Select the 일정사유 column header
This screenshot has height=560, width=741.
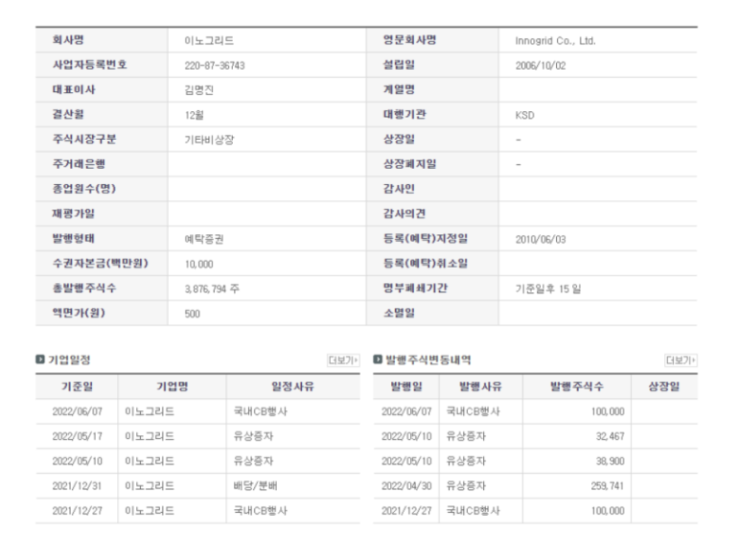coord(293,386)
